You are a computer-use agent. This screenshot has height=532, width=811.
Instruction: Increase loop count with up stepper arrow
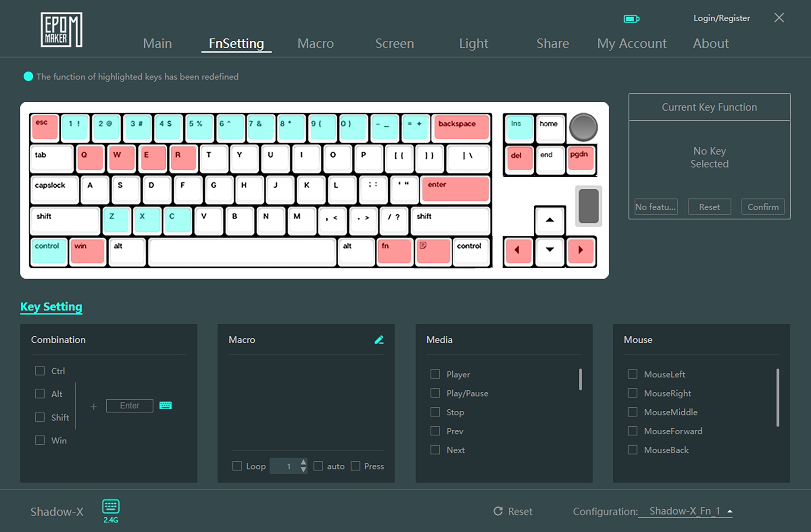tap(303, 462)
